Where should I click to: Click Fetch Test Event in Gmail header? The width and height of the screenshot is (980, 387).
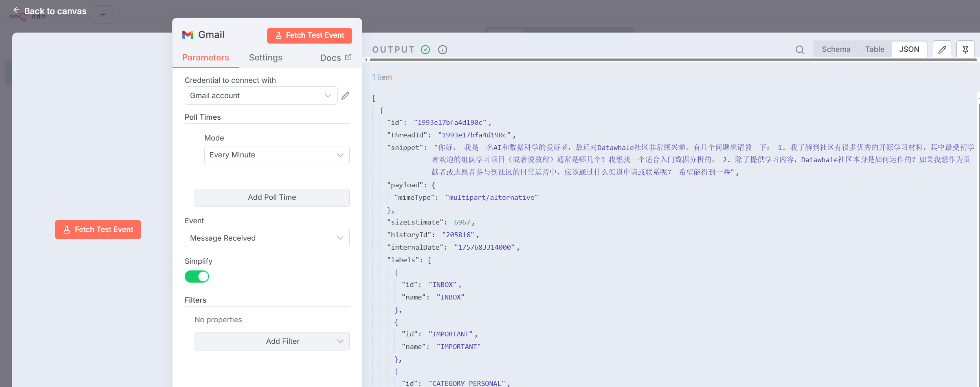pos(309,35)
